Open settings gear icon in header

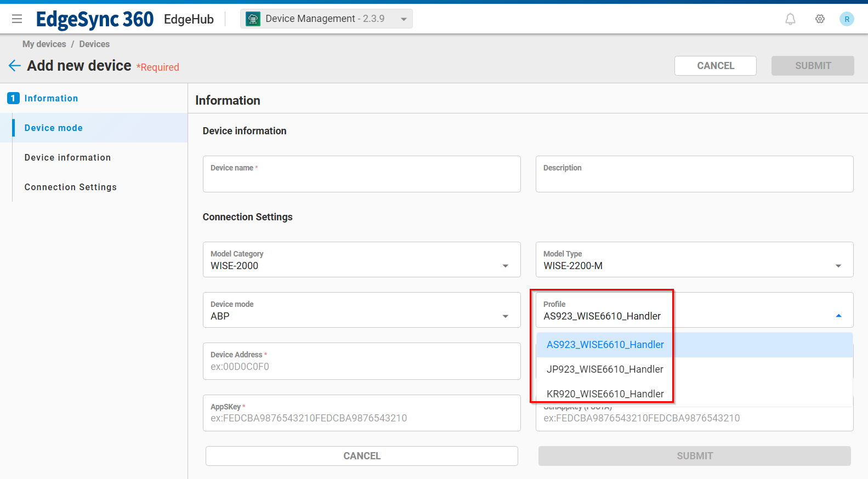pyautogui.click(x=820, y=19)
